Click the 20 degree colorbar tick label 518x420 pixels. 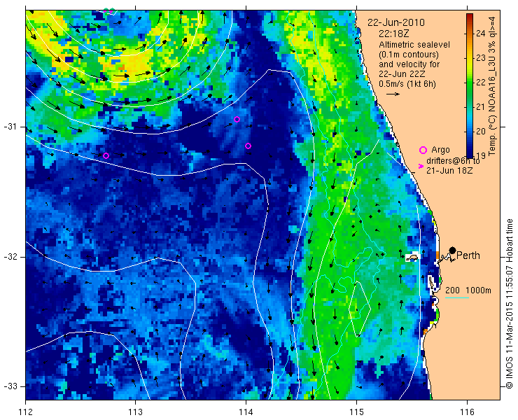pyautogui.click(x=481, y=131)
